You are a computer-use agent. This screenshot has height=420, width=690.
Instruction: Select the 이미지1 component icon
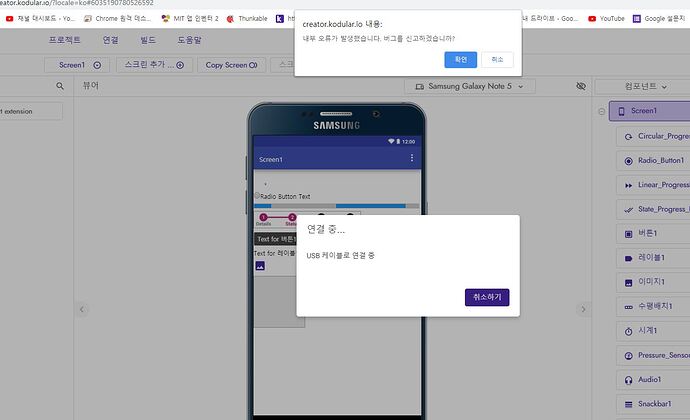(x=628, y=283)
